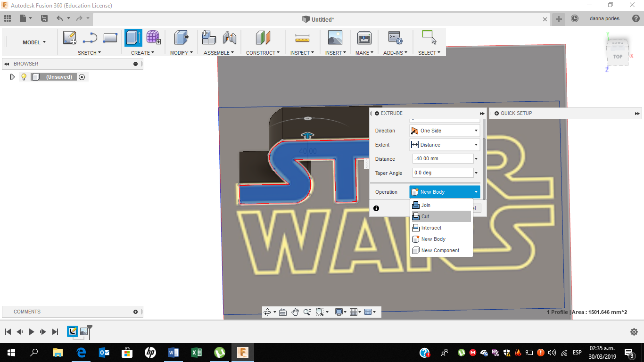Screen dimensions: 644x362
Task: Click the Offset Plane construct icon
Action: 263,38
